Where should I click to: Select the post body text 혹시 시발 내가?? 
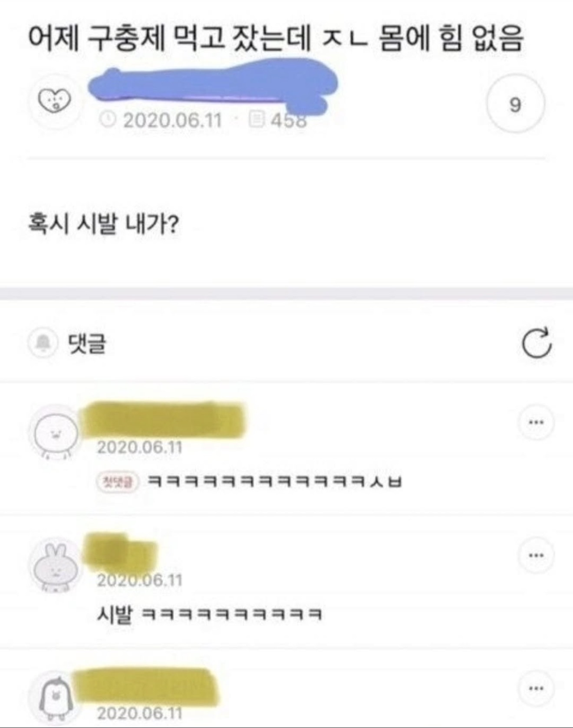coord(103,225)
